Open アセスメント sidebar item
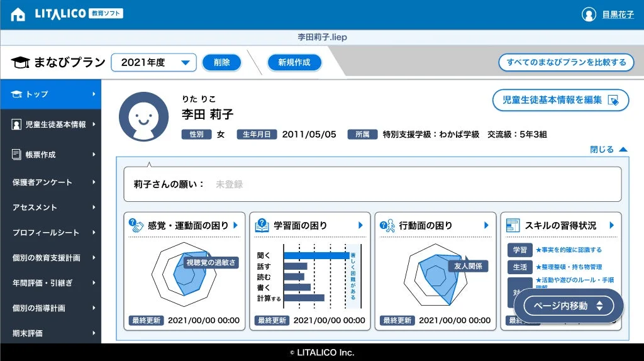The width and height of the screenshot is (644, 361). pyautogui.click(x=50, y=208)
